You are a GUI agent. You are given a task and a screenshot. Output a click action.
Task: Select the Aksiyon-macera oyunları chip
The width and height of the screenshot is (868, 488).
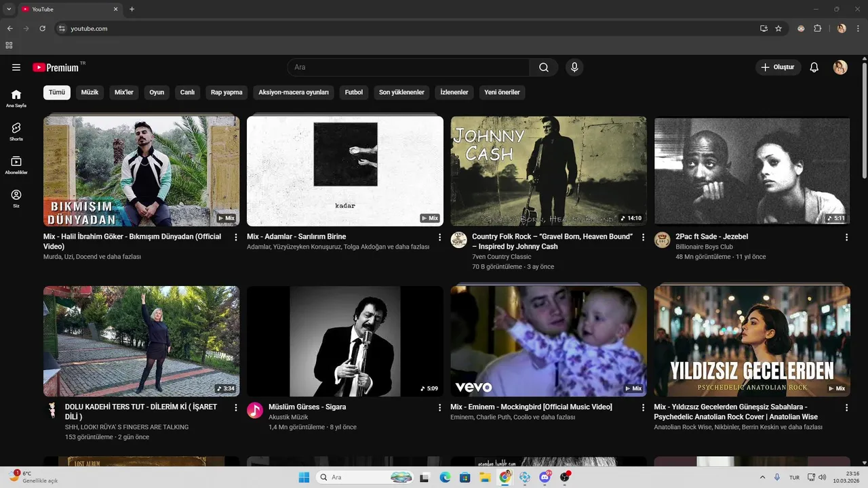pos(294,92)
